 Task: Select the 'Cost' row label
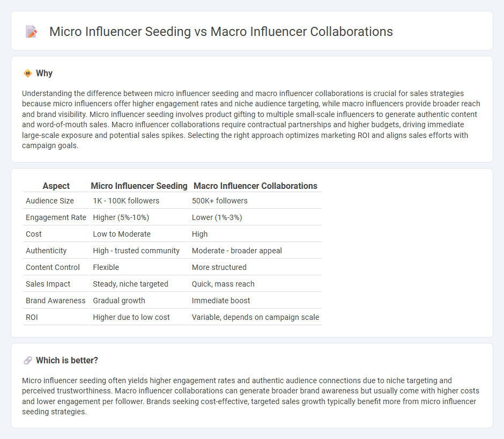34,235
